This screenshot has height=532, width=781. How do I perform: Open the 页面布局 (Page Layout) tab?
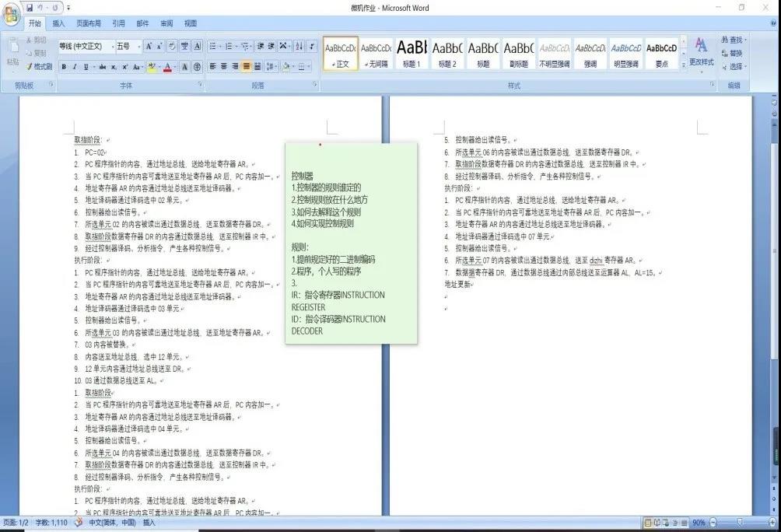88,23
